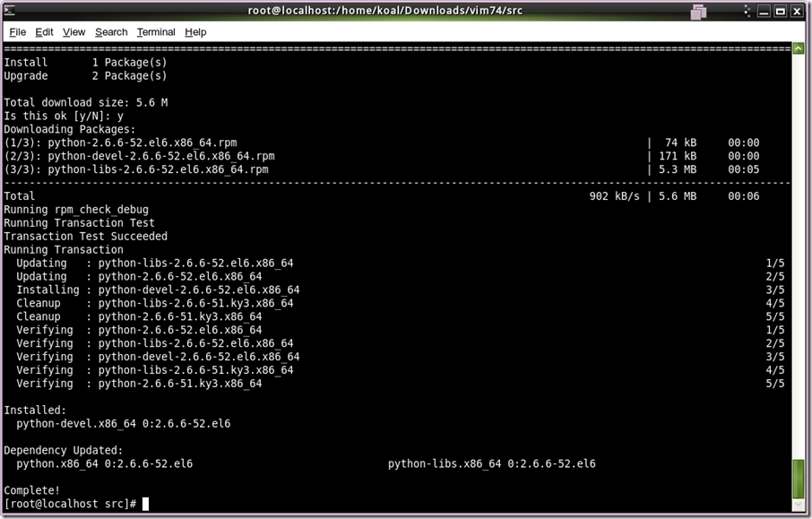Click 'Dependency Updated:' heading
This screenshot has width=812, height=519.
[x=63, y=450]
